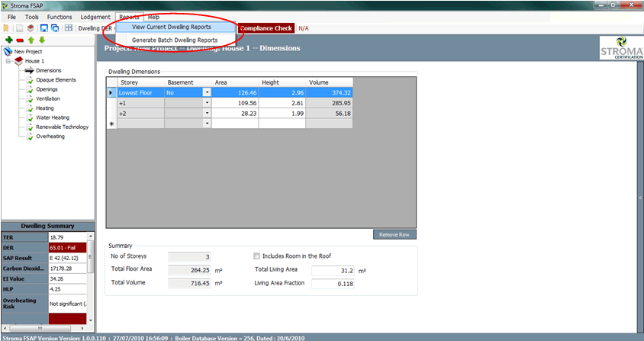Click Dwelling Summary scrollbar up arrow
This screenshot has width=644, height=341.
(91, 236)
